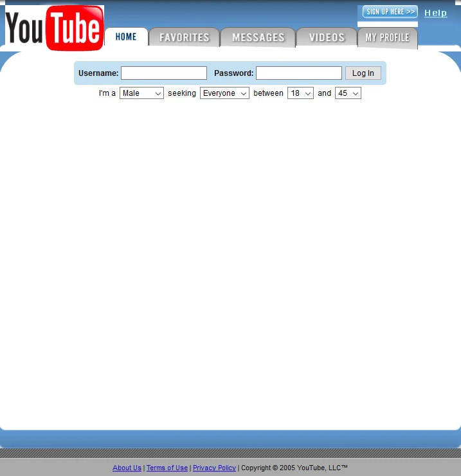
Task: Switch to the Favorites tab
Action: tap(185, 37)
